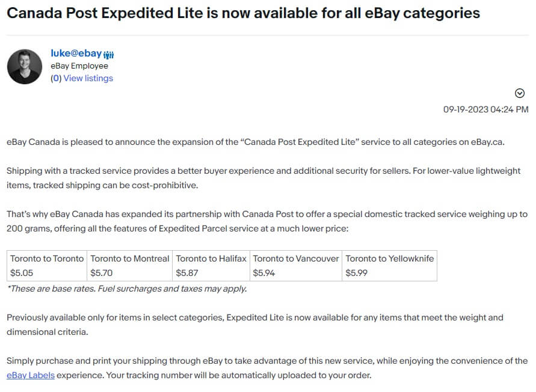Open the View listings link
This screenshot has width=536, height=392.
[x=88, y=78]
